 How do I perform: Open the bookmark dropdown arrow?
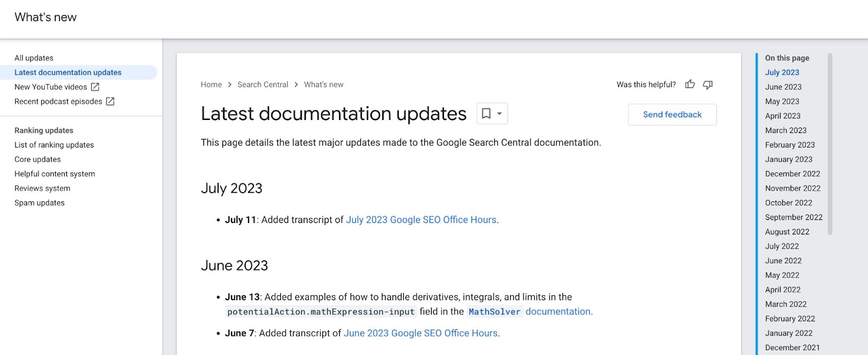[x=500, y=113]
